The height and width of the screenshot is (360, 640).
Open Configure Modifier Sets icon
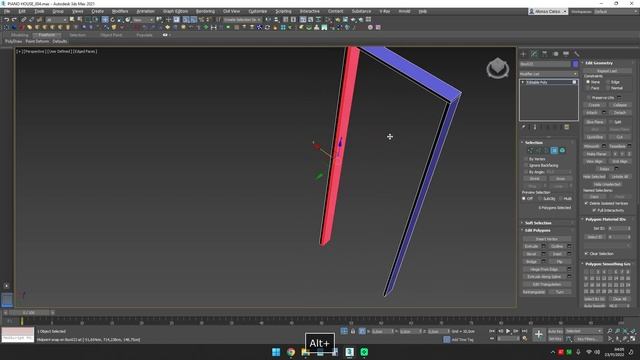coord(567,127)
